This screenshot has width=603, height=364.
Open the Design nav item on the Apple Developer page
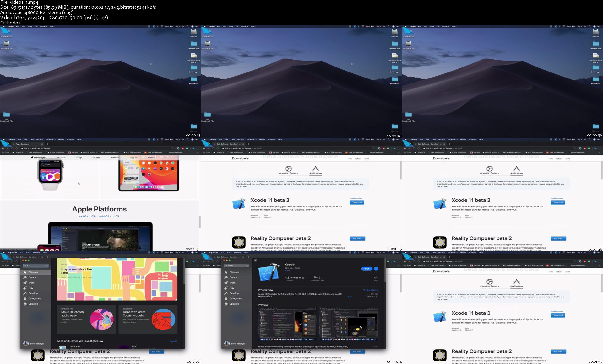pyautogui.click(x=79, y=158)
